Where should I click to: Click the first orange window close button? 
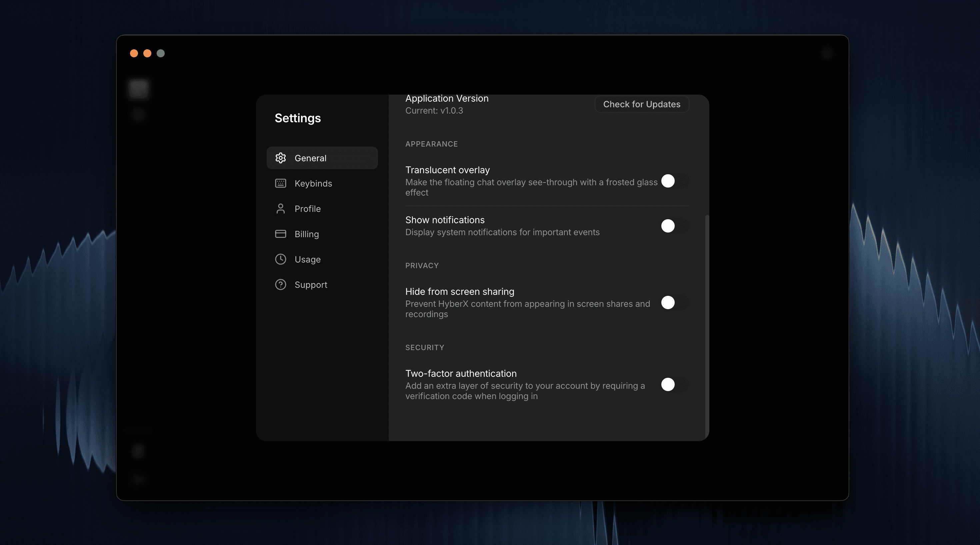[x=134, y=53]
